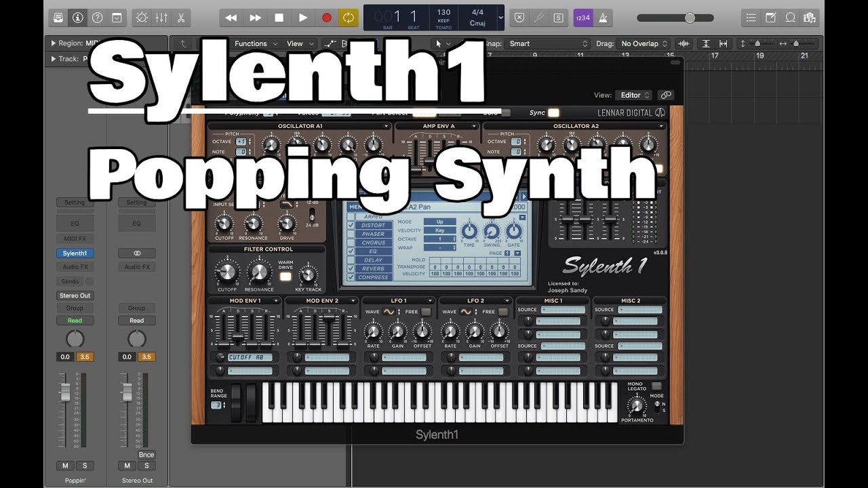This screenshot has width=868, height=488.
Task: Toggle the LFO 2 Free button
Action: click(503, 312)
